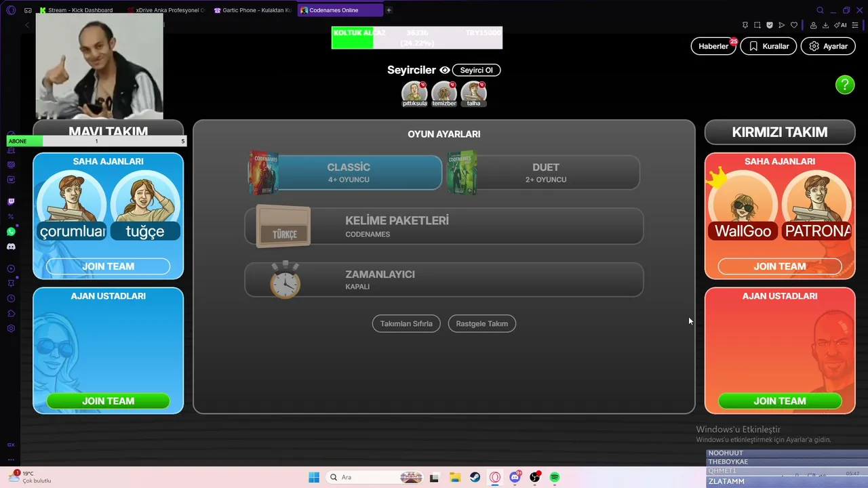Open Steam from the taskbar
868x488 pixels.
(475, 477)
